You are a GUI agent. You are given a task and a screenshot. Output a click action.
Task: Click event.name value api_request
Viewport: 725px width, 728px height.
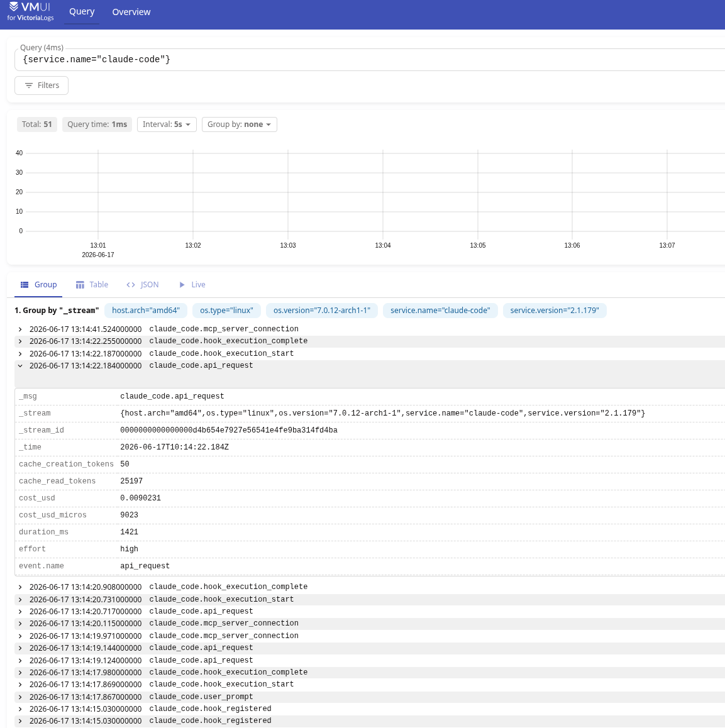pyautogui.click(x=145, y=566)
